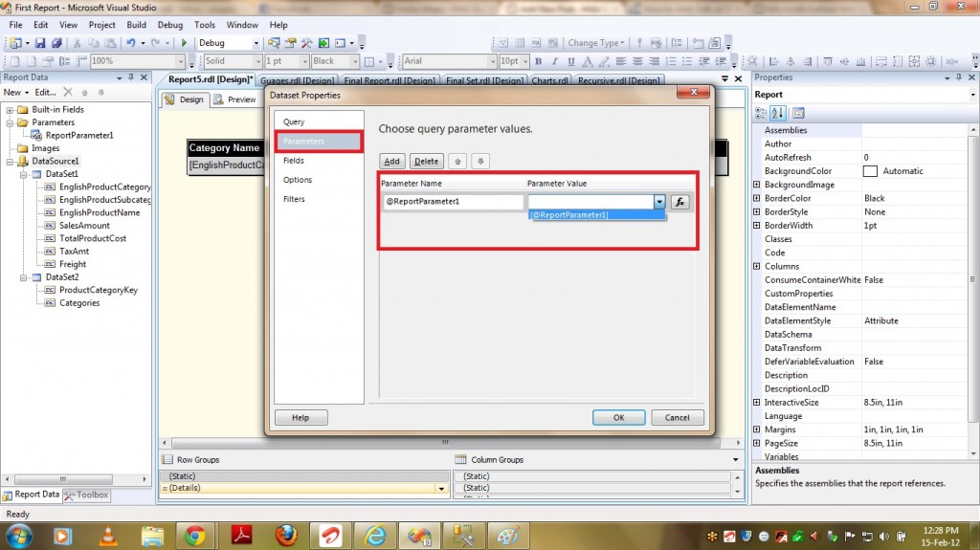Click the Add parameter button

[x=392, y=162]
